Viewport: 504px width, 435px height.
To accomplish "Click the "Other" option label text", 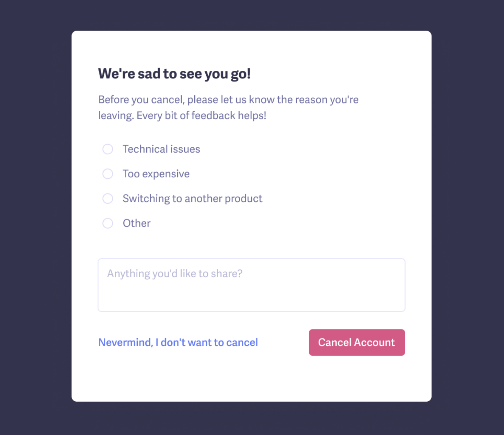I will point(137,223).
